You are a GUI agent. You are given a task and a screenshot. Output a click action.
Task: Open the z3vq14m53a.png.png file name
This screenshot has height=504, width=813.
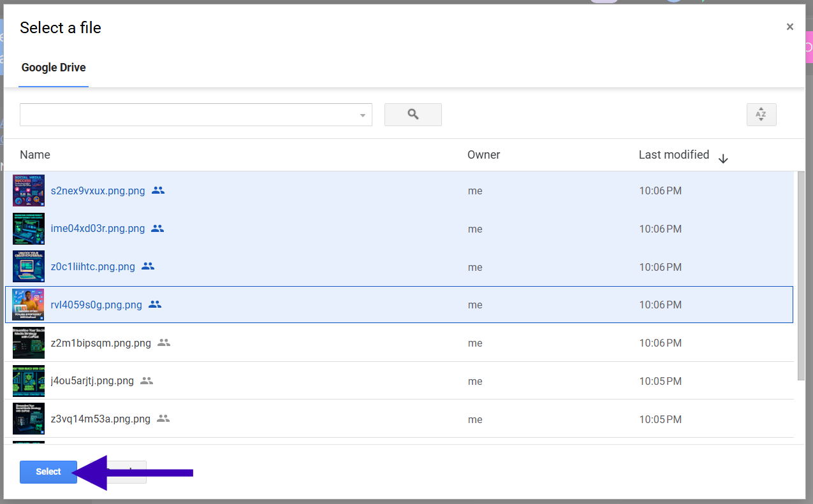pos(100,419)
